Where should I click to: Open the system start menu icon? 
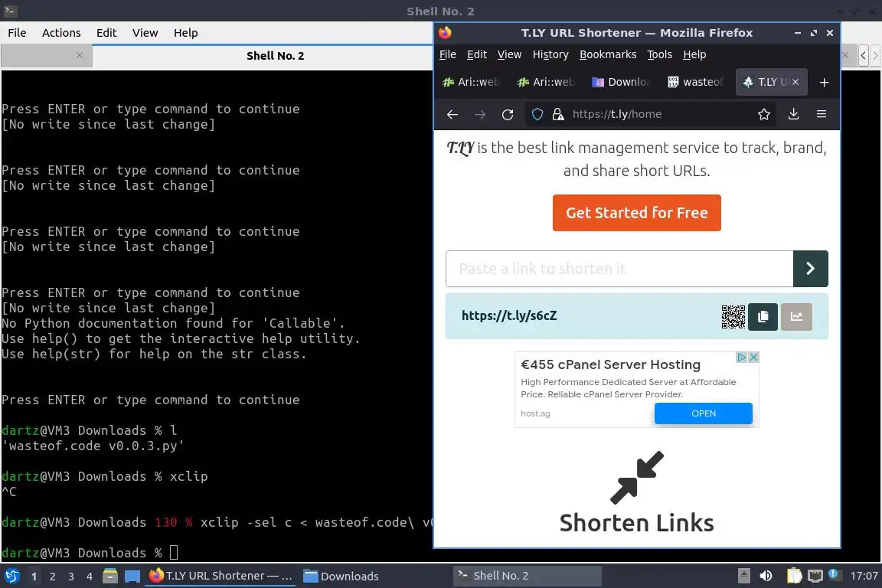pyautogui.click(x=11, y=577)
